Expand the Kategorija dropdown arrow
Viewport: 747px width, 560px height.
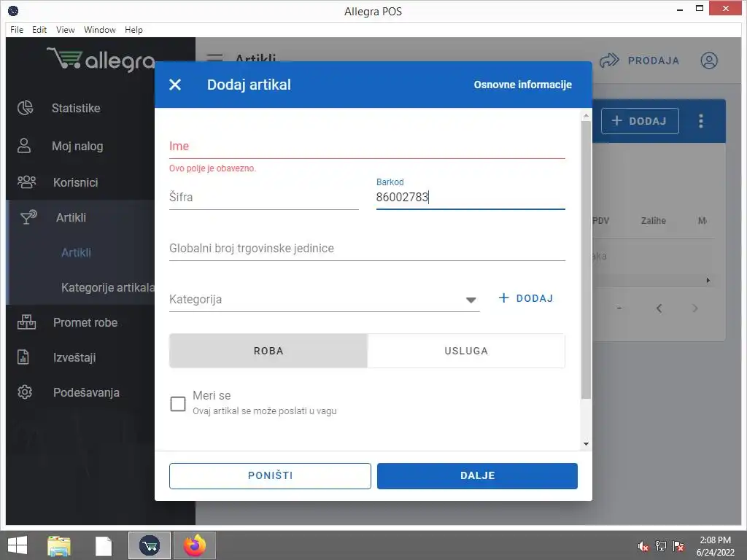pos(471,300)
